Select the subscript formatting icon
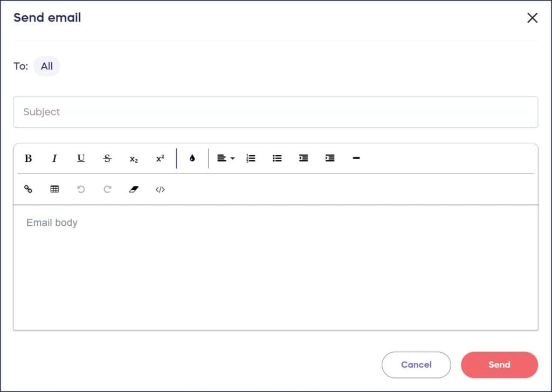Image resolution: width=552 pixels, height=392 pixels. [x=133, y=159]
